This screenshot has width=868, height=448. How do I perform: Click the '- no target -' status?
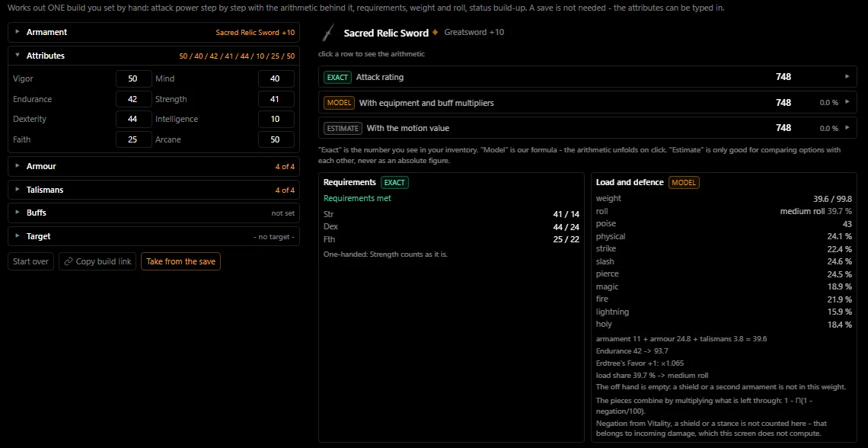click(274, 237)
